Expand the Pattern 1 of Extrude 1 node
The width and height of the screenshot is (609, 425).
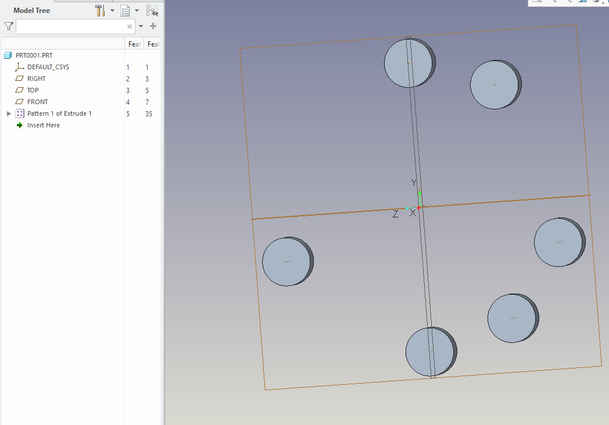pos(9,114)
